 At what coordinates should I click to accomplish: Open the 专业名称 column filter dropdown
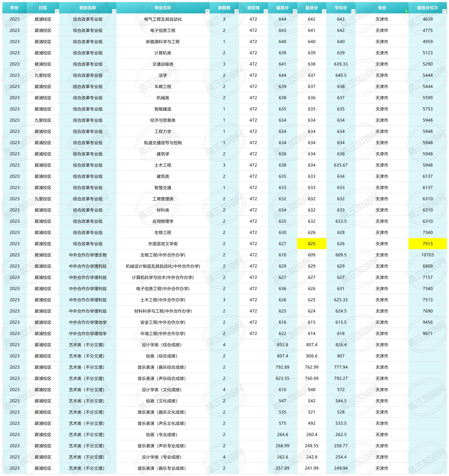(207, 11)
